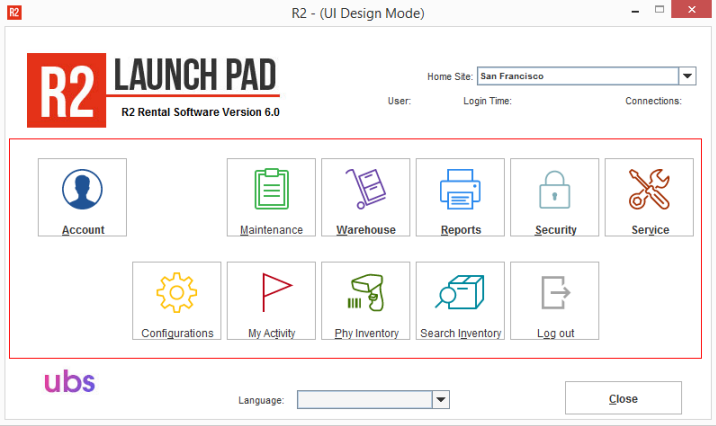Open the Search Inventory box tile

click(x=460, y=300)
